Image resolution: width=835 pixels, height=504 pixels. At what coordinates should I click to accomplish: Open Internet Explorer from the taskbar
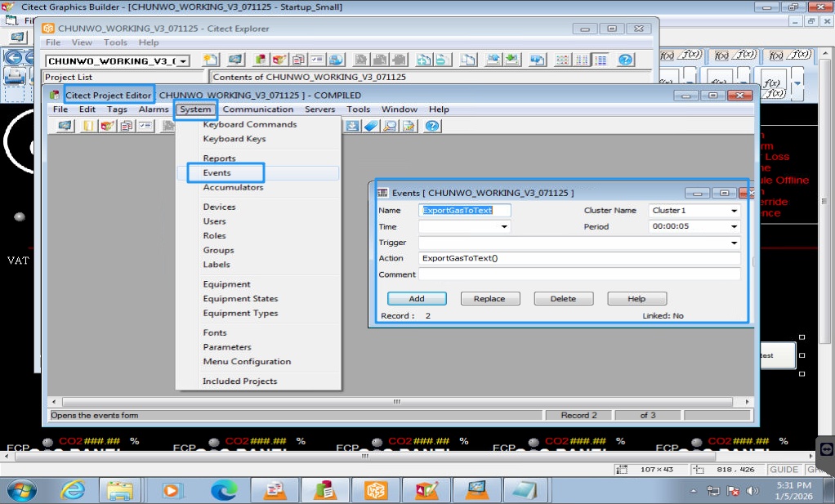coord(74,490)
